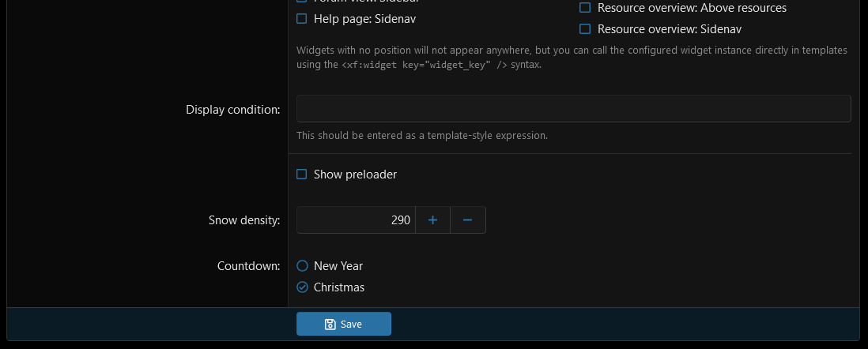Decrease snow density with minus icon
The image size is (868, 349).
(x=468, y=220)
